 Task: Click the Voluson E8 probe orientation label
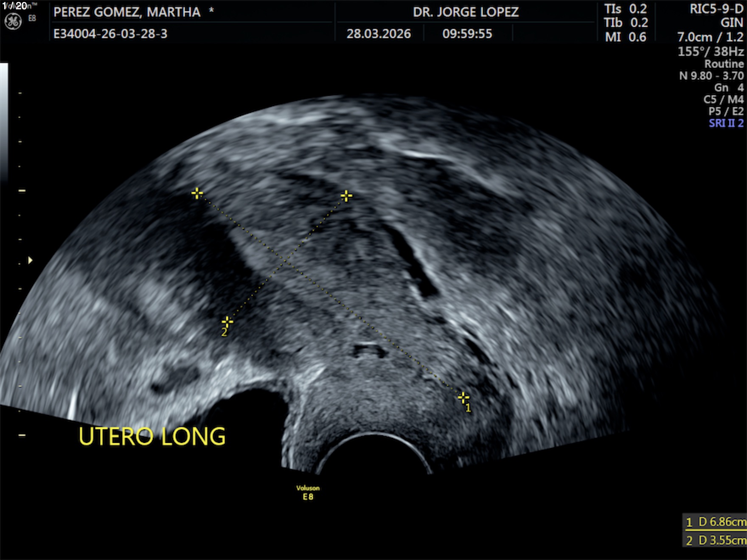coord(308,493)
